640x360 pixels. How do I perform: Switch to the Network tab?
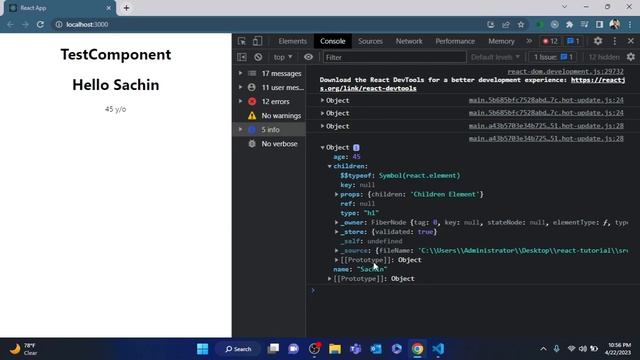click(409, 41)
